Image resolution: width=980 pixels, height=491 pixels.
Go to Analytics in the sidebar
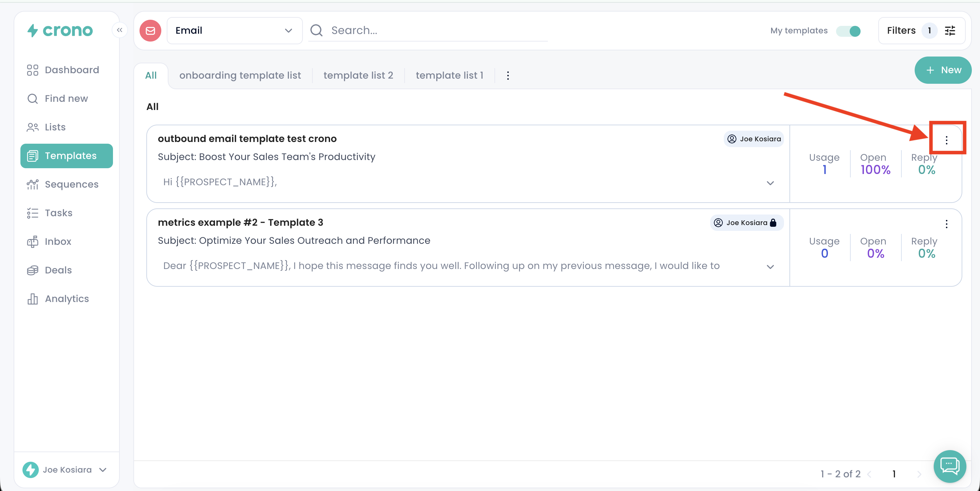point(67,299)
